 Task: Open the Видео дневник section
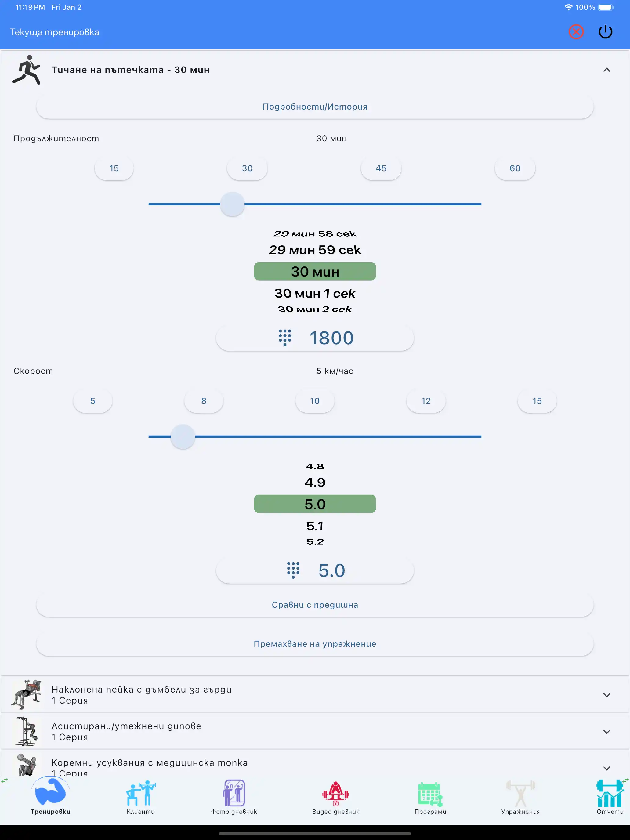pos(336,797)
